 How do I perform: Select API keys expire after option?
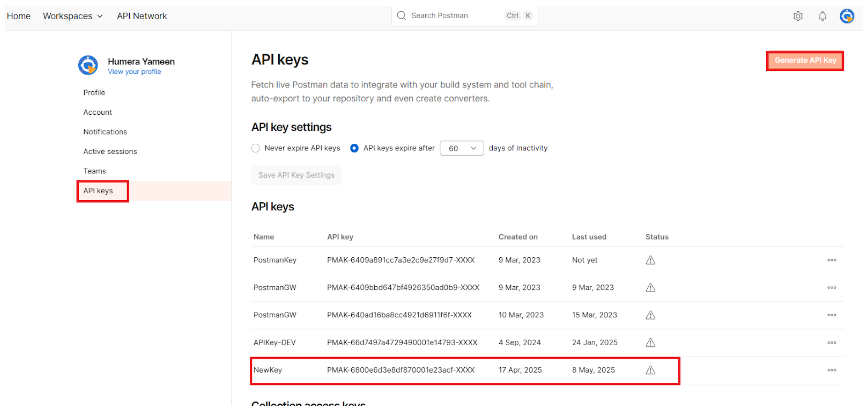354,148
